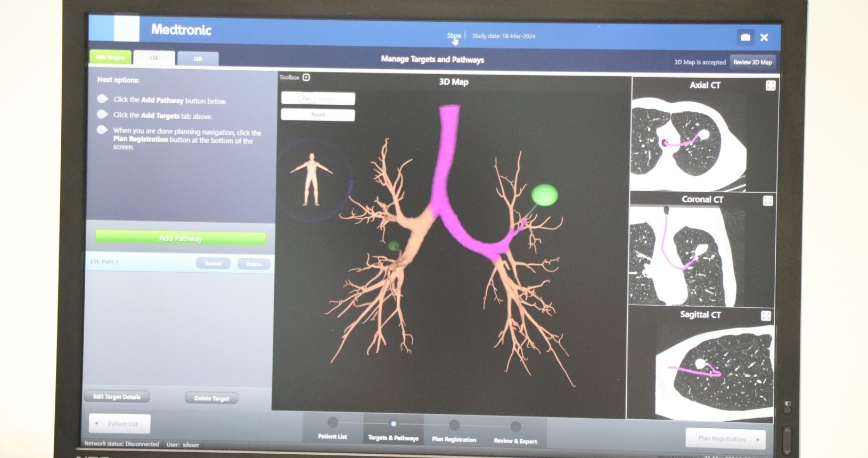Open the LID target tab
Screen dimensions: 868x458
tap(198, 59)
